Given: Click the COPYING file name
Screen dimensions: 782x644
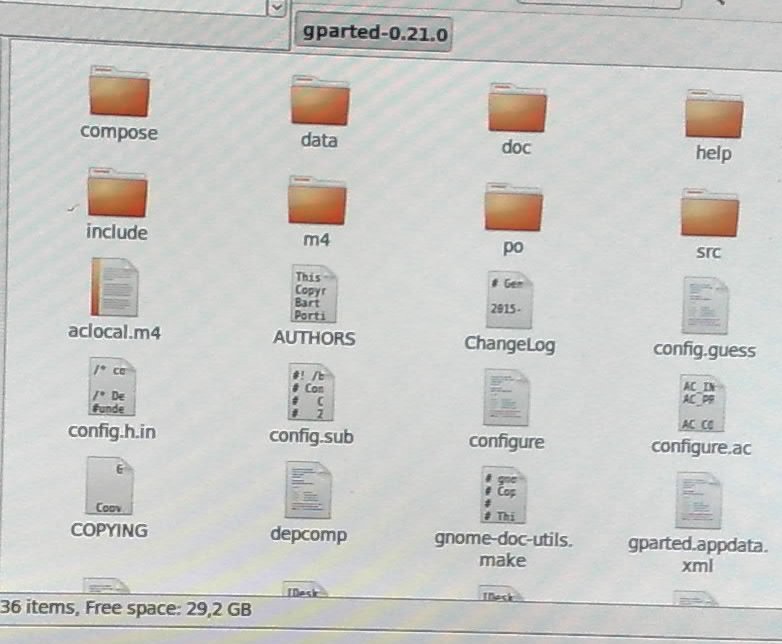Looking at the screenshot, I should coord(109,530).
